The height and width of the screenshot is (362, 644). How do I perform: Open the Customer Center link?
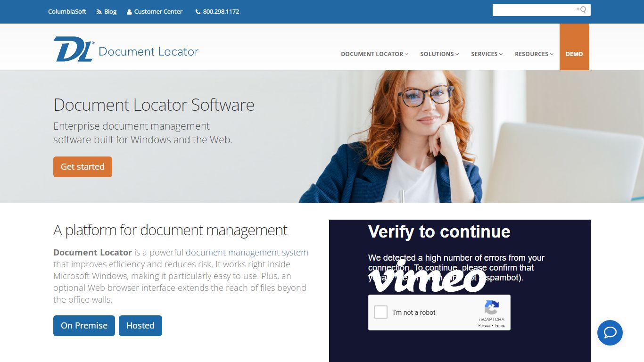[x=158, y=12]
